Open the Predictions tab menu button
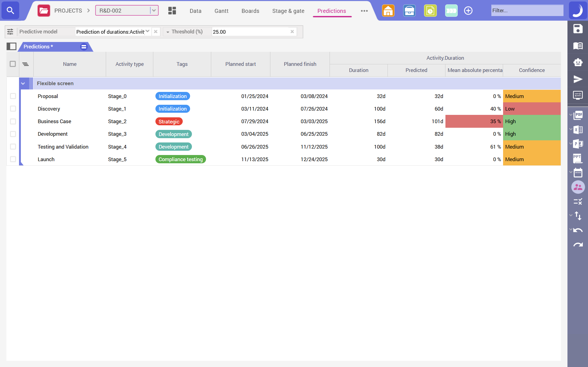 pyautogui.click(x=84, y=47)
